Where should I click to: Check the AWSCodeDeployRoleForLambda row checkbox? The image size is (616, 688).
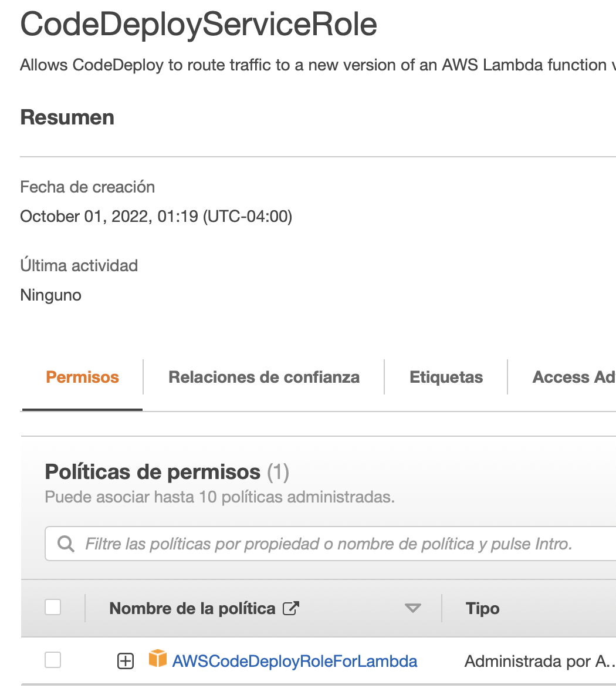(x=53, y=660)
